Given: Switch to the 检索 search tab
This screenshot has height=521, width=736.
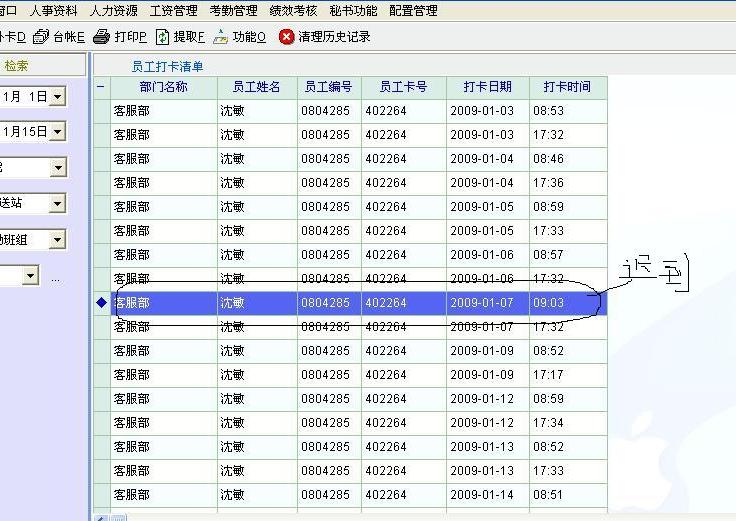Looking at the screenshot, I should (x=17, y=66).
